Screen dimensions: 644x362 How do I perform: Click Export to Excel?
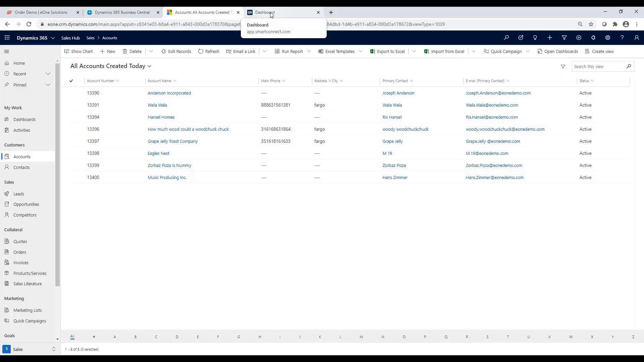pyautogui.click(x=387, y=51)
